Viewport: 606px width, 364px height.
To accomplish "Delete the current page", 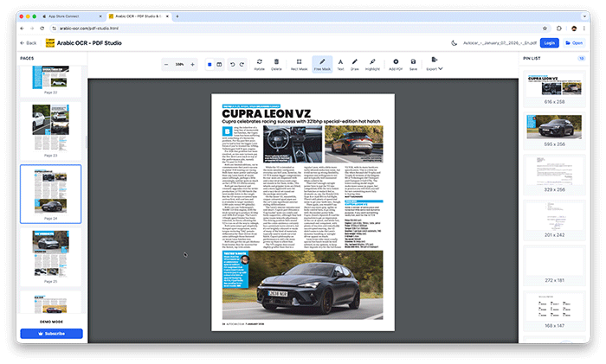I will (x=276, y=64).
